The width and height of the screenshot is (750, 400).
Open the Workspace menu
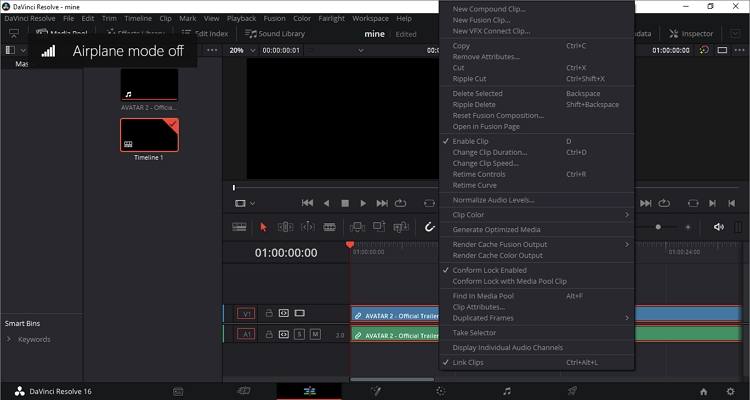pyautogui.click(x=370, y=18)
